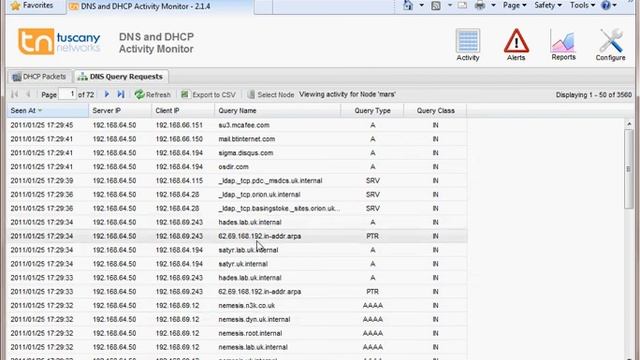
Task: Select the nemesis.root.internal query row
Action: point(237,333)
